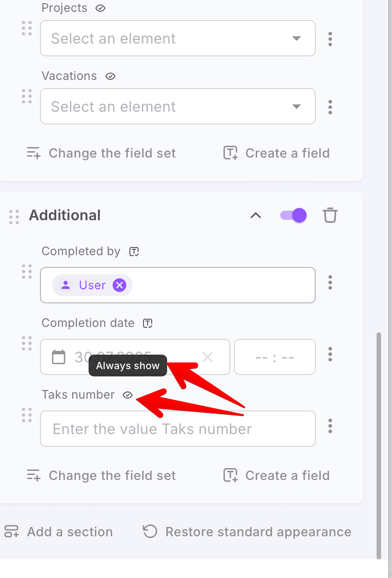
Task: Open three-dot menu for Projects field
Action: [x=330, y=39]
